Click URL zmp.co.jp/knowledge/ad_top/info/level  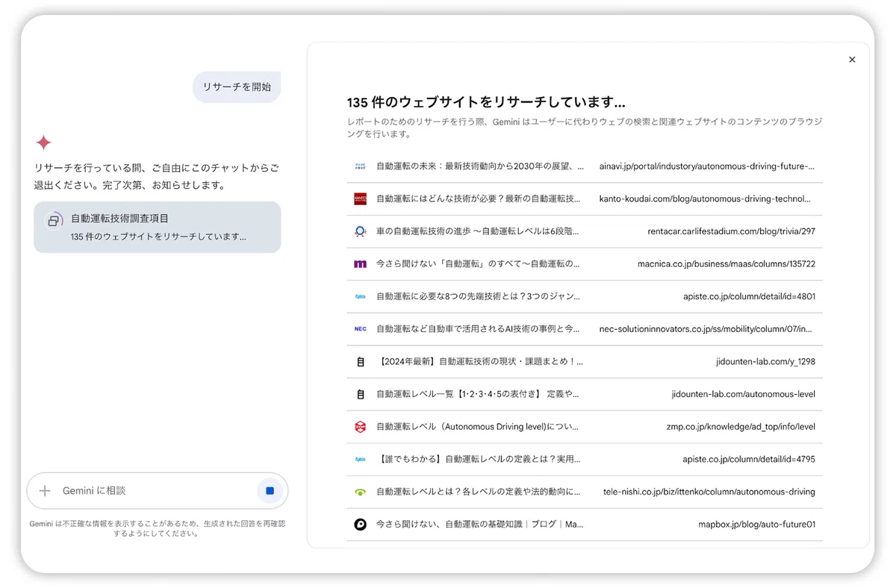coord(741,427)
